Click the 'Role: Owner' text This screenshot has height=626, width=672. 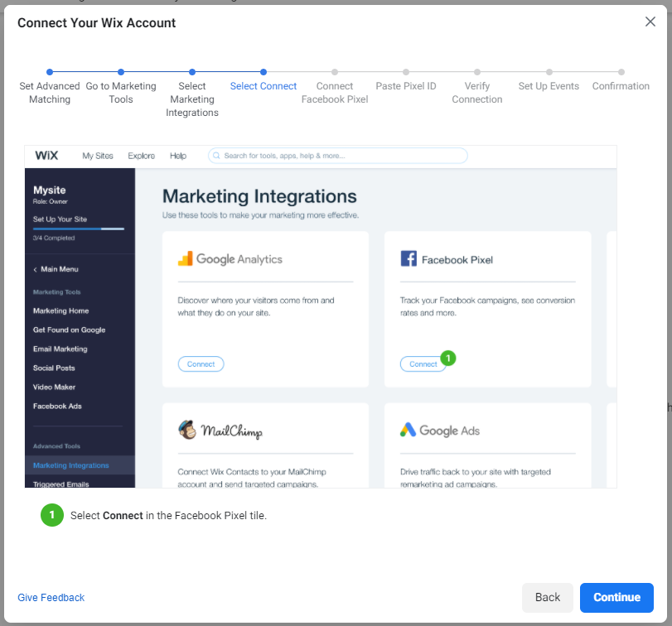pos(51,202)
